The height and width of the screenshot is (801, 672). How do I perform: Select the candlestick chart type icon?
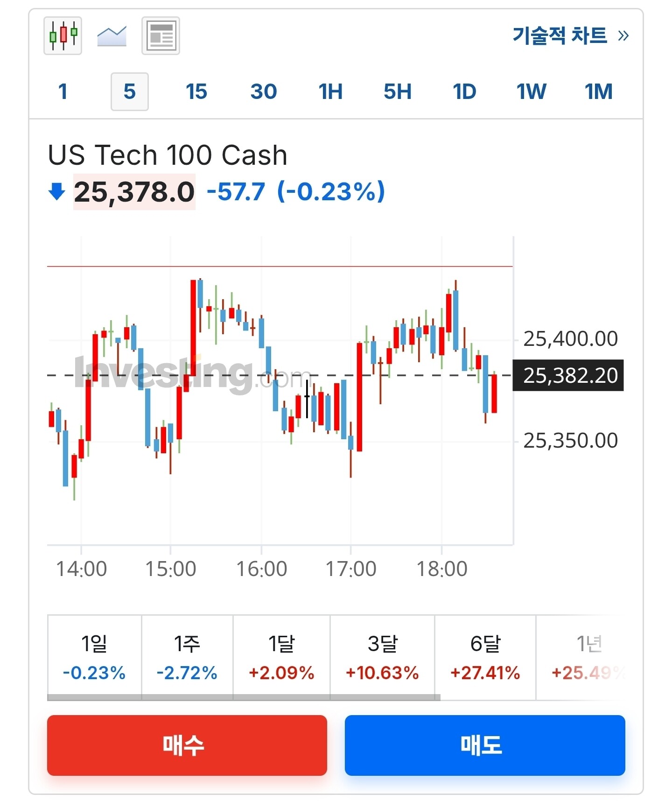pyautogui.click(x=63, y=36)
